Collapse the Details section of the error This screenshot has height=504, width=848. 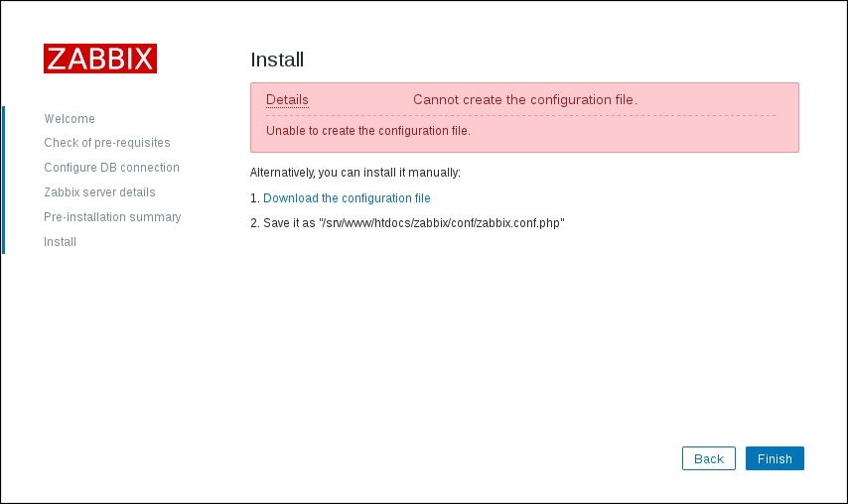pos(287,100)
